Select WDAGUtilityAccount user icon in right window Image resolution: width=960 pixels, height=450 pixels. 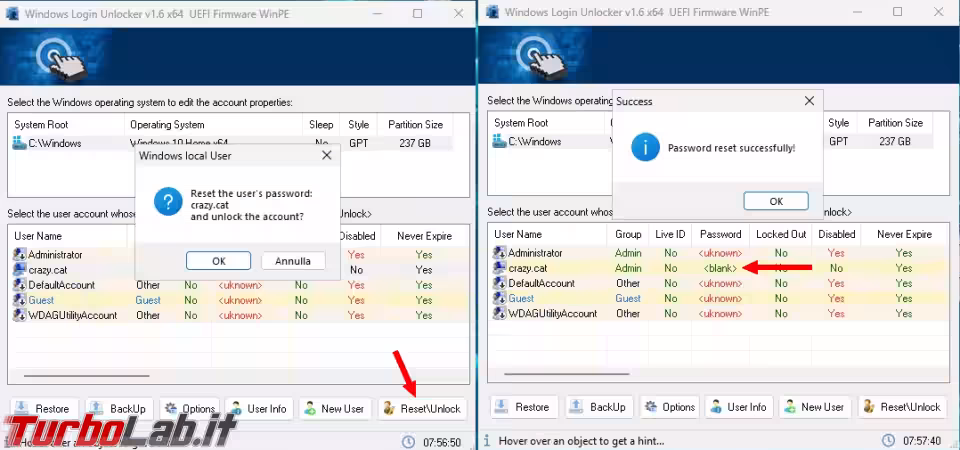click(x=500, y=314)
